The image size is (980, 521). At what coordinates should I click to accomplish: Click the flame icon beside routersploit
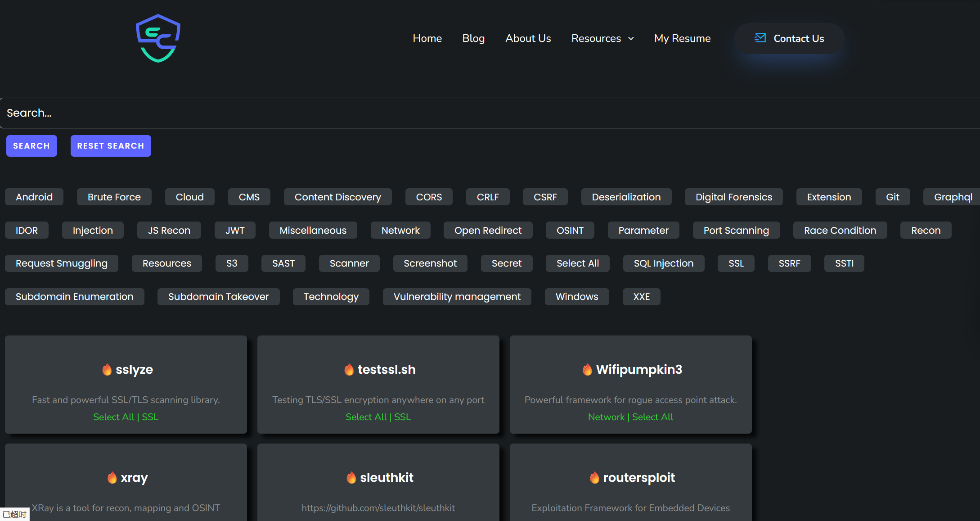click(594, 478)
